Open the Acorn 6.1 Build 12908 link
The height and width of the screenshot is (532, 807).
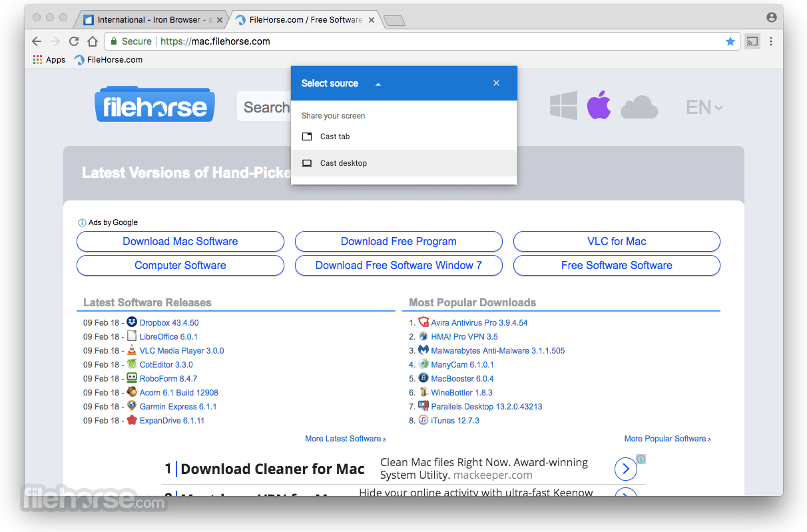coord(179,393)
